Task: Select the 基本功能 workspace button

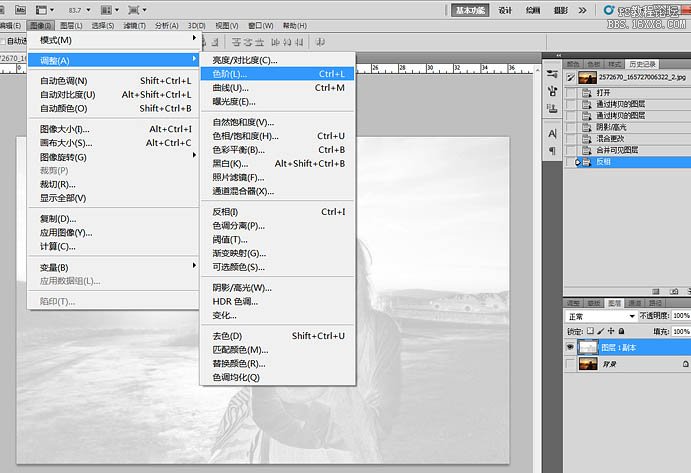Action: [470, 10]
